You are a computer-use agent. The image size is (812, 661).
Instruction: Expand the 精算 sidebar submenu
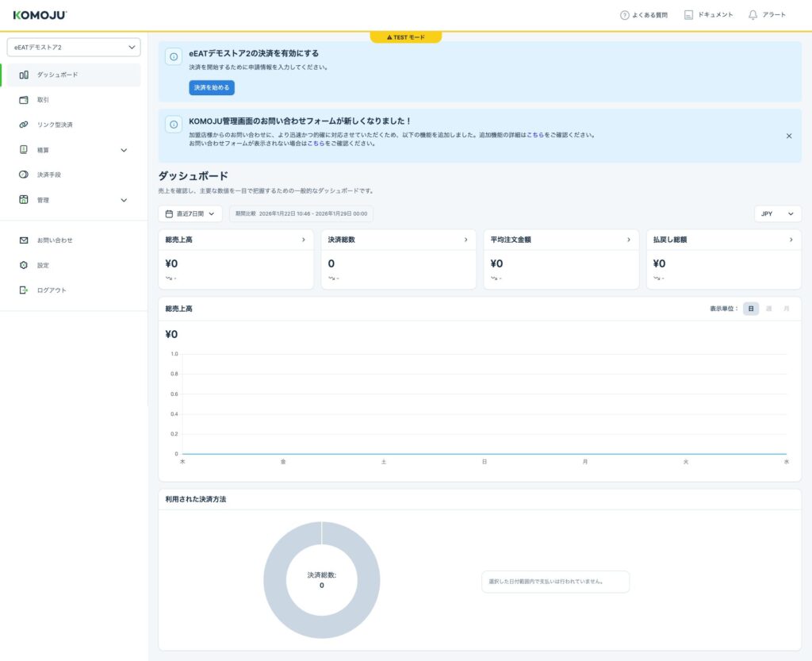point(124,150)
